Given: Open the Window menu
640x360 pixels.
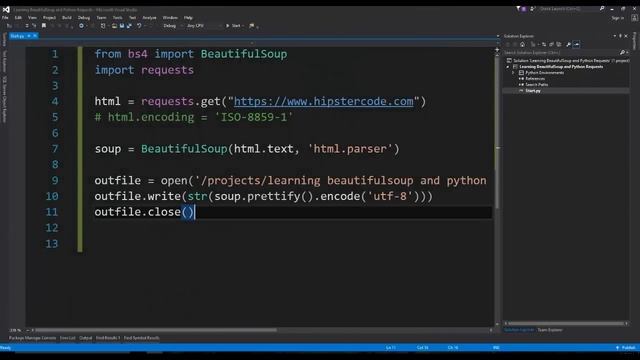Looking at the screenshot, I should (170, 18).
